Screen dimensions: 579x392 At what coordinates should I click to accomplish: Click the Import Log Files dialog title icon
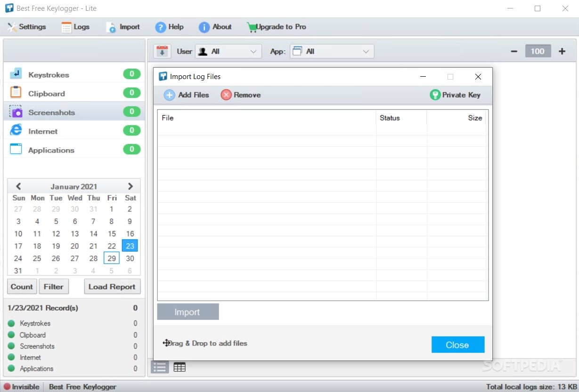click(x=163, y=76)
